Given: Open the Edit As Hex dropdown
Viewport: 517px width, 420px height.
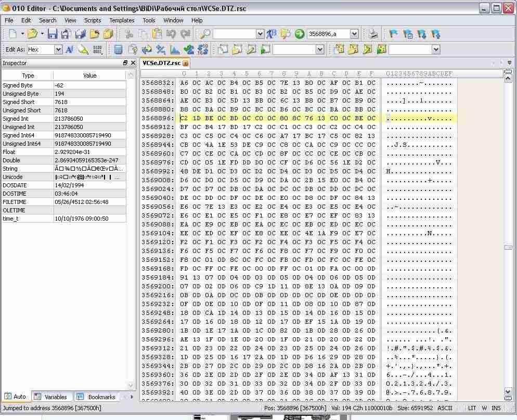Looking at the screenshot, I should point(58,49).
